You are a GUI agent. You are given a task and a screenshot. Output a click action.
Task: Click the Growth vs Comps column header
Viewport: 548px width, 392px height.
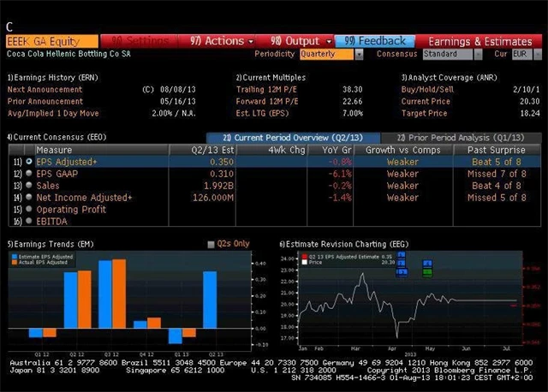pyautogui.click(x=403, y=151)
